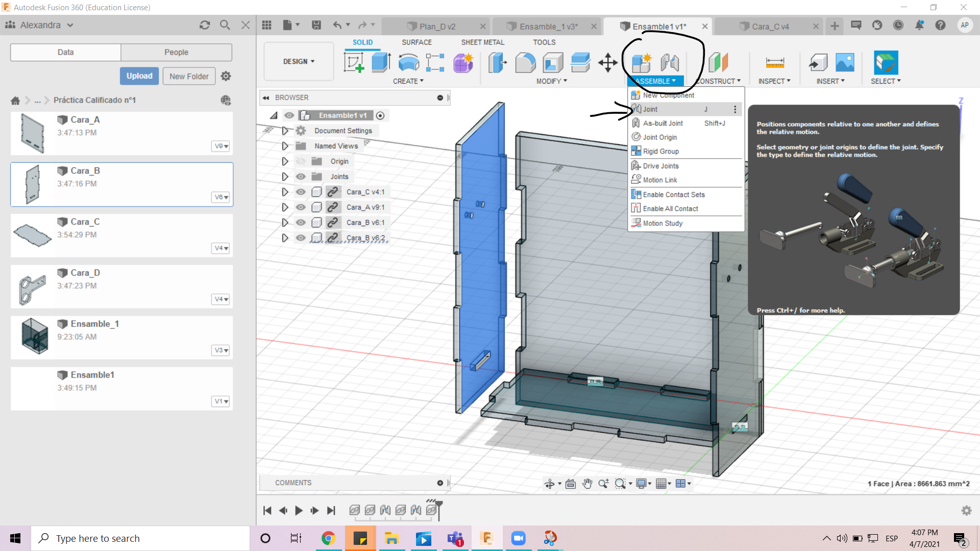
Task: Click the Move/Copy arrows icon
Action: pyautogui.click(x=607, y=63)
